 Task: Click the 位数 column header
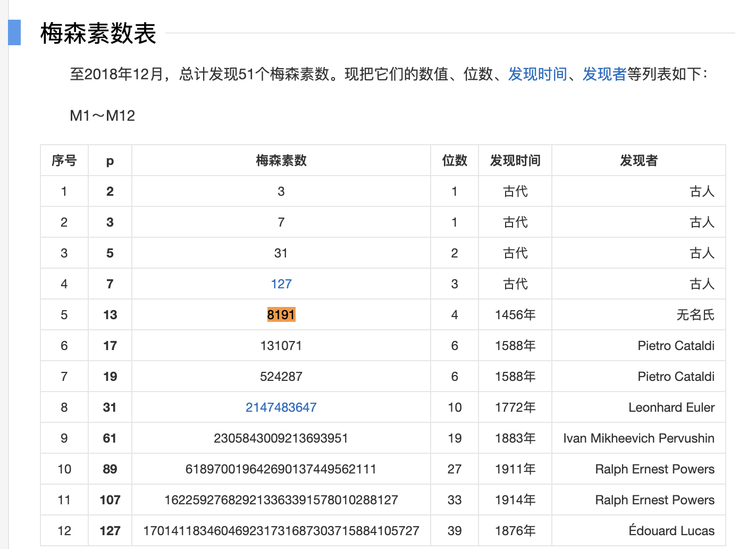click(455, 161)
